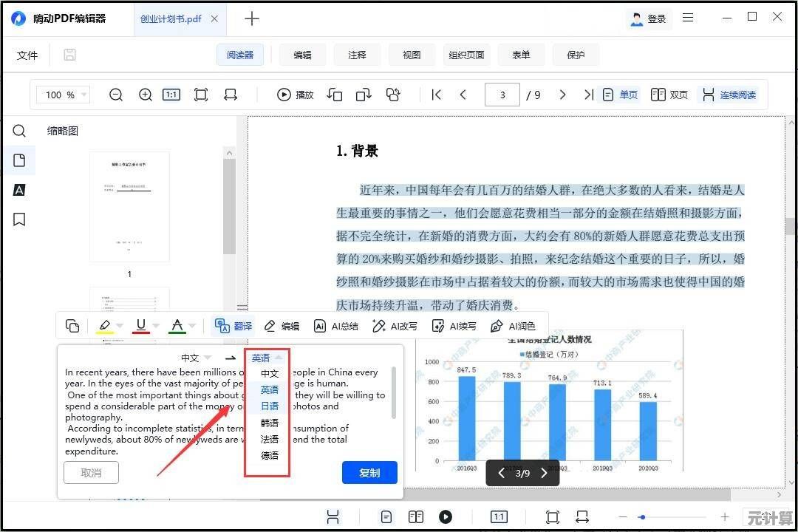
Task: Click AI润色 button
Action: pyautogui.click(x=513, y=326)
